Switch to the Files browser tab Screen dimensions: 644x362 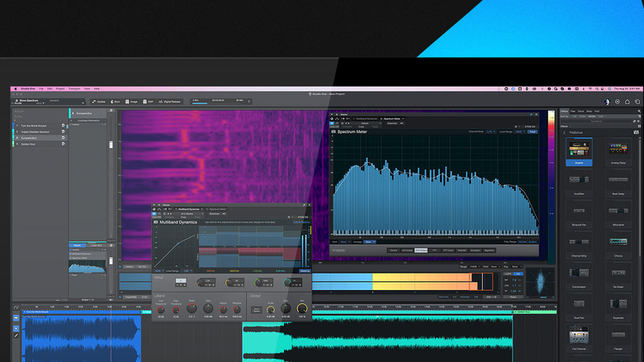point(573,110)
